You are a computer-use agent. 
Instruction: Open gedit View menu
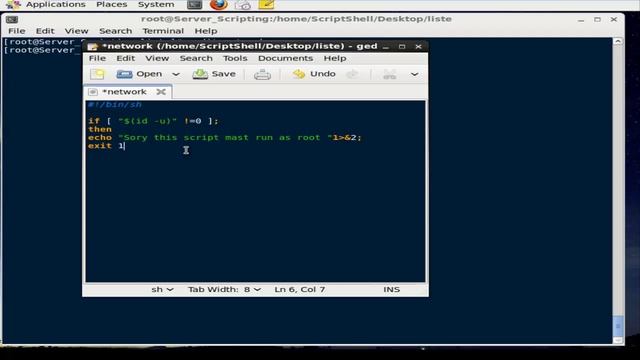tap(157, 58)
